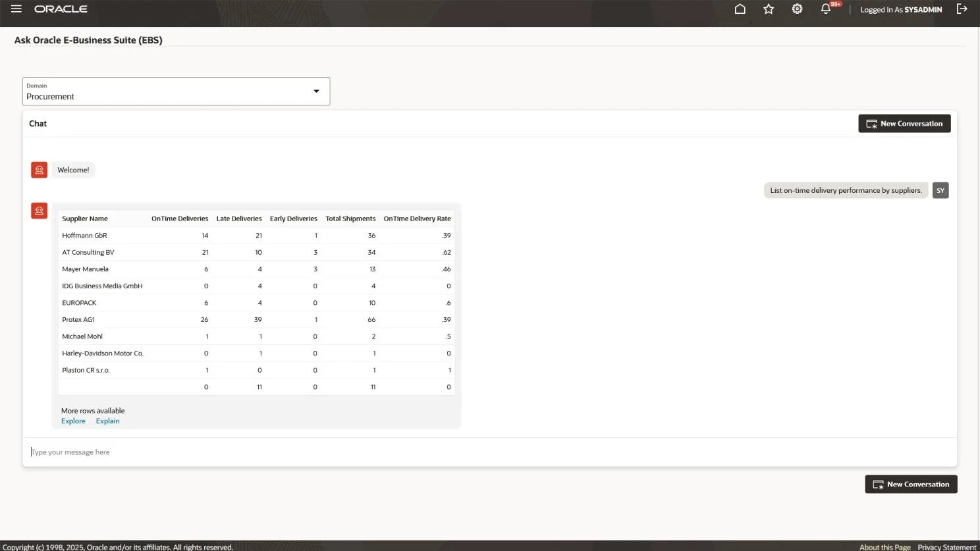Image resolution: width=980 pixels, height=551 pixels.
Task: Click the Supplier Name column header
Action: tap(85, 219)
